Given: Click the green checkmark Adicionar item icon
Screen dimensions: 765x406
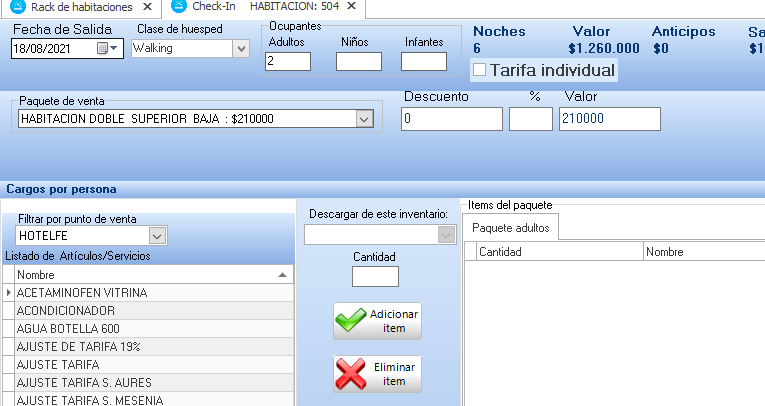Looking at the screenshot, I should pos(351,321).
